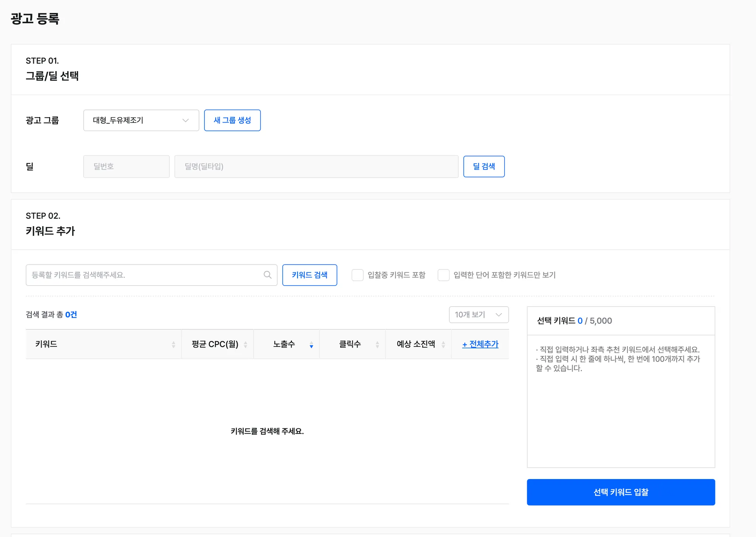Click the 딜번호 input field
The height and width of the screenshot is (537, 756).
tap(126, 167)
